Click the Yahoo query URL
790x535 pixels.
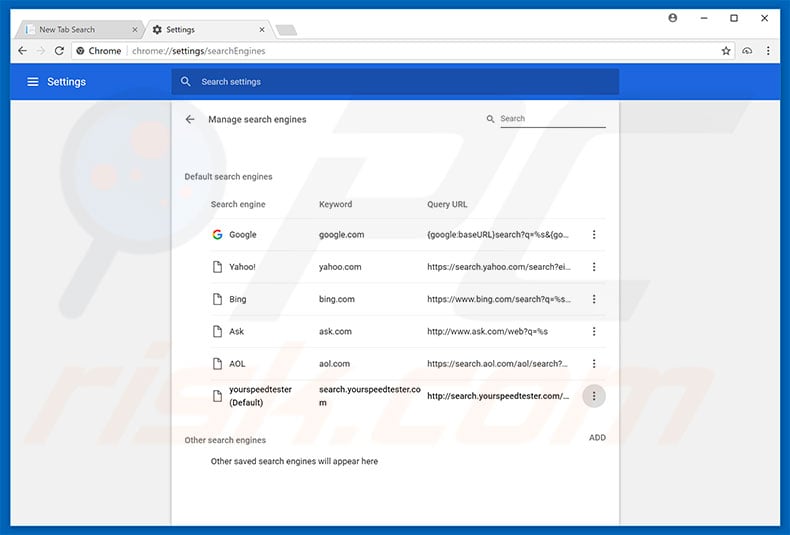(x=499, y=266)
